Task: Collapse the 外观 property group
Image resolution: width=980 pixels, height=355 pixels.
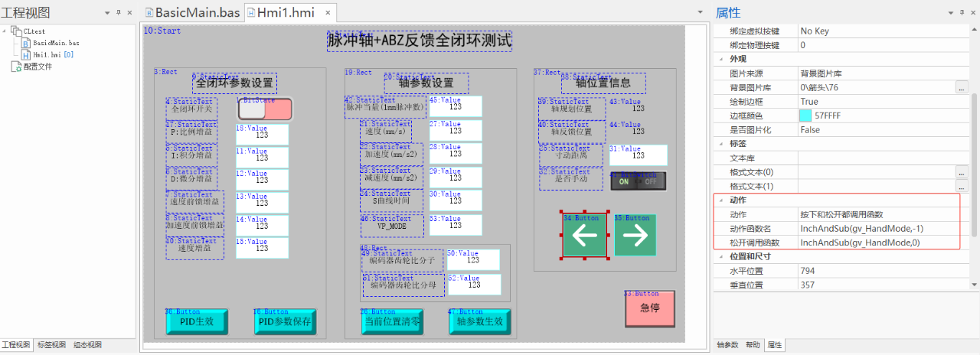Action: (x=721, y=60)
